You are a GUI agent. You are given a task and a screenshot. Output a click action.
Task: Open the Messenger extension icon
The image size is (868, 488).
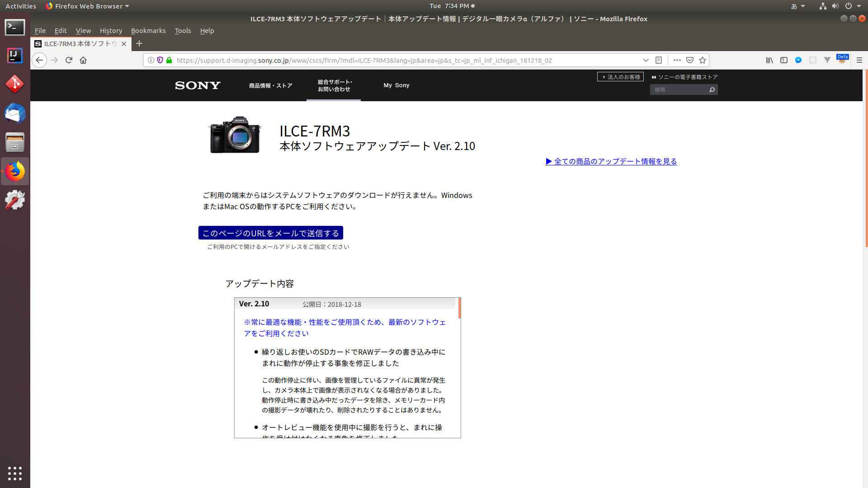point(798,60)
